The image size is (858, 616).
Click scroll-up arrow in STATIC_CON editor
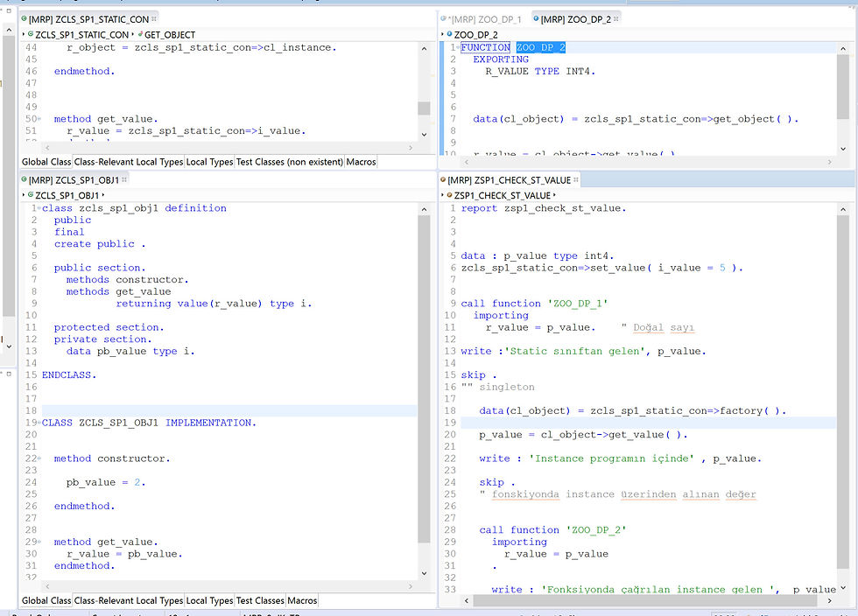[x=424, y=49]
